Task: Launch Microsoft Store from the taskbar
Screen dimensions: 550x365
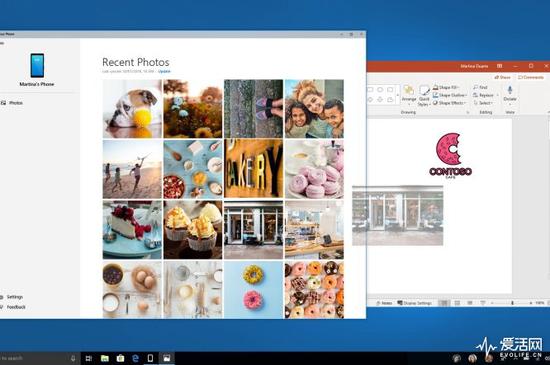Action: pyautogui.click(x=120, y=358)
